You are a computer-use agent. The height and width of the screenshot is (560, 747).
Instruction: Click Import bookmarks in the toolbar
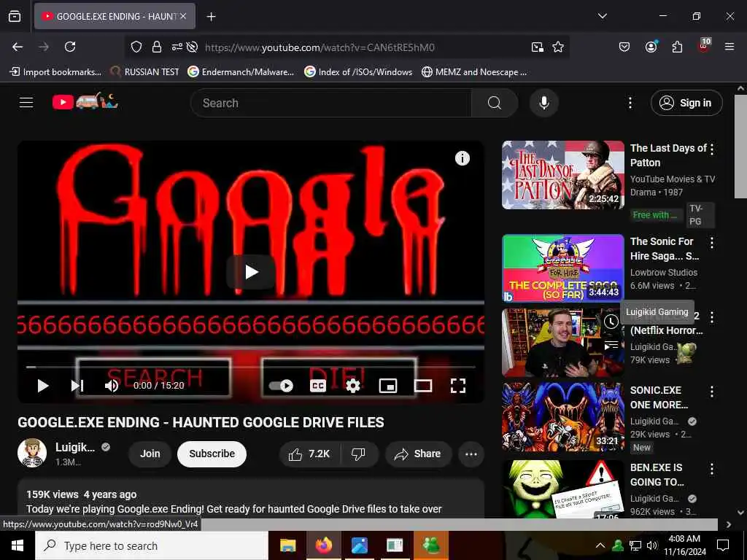tap(55, 72)
